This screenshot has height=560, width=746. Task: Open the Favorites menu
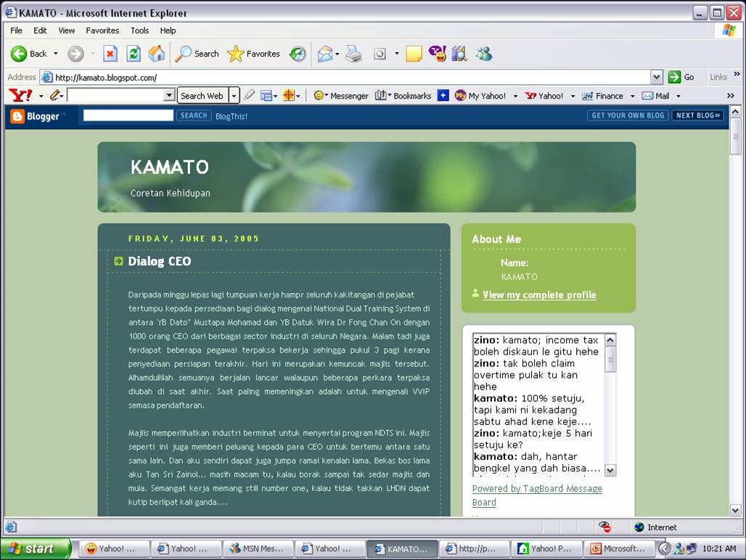pos(102,30)
